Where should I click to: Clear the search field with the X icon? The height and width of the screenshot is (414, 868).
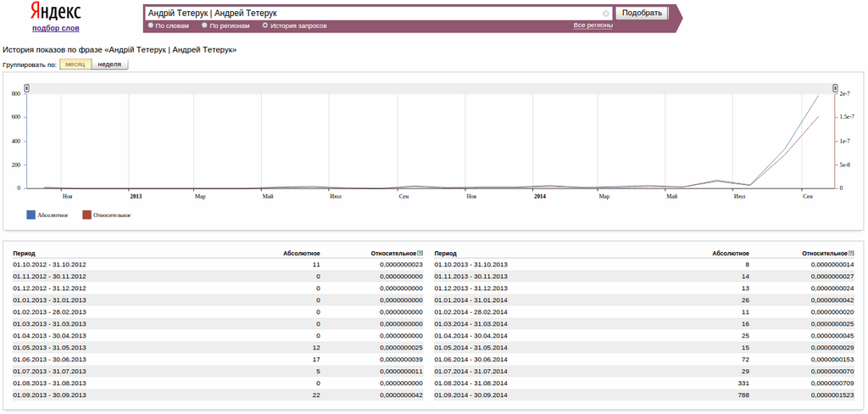click(606, 14)
